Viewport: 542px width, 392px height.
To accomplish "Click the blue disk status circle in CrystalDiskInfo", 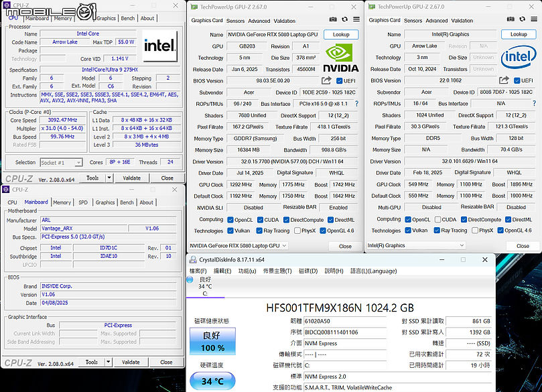I will click(x=190, y=279).
